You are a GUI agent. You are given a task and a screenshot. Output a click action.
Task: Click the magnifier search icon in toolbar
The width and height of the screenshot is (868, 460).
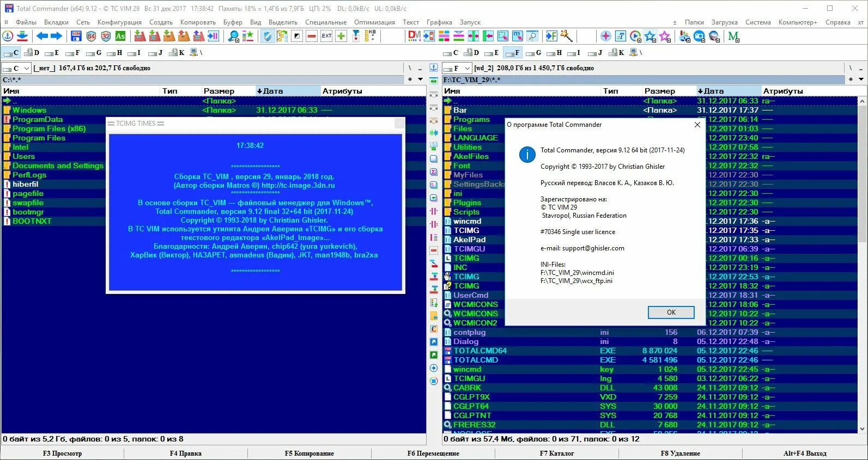click(x=233, y=36)
